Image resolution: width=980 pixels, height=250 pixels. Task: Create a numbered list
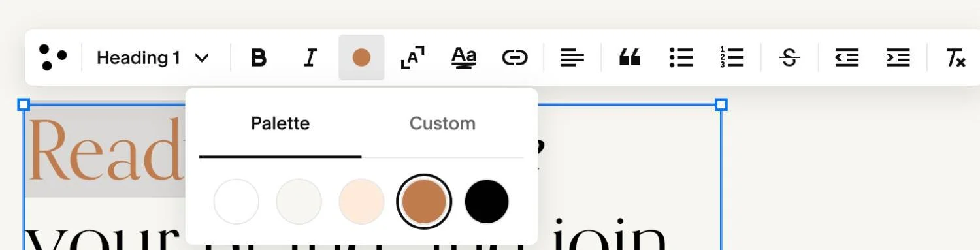732,57
